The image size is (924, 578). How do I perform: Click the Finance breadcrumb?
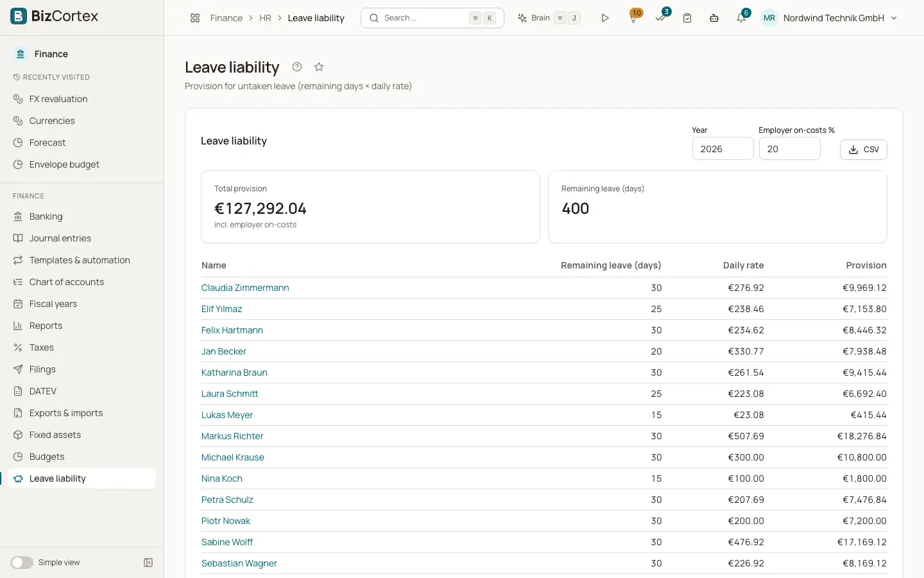click(227, 18)
